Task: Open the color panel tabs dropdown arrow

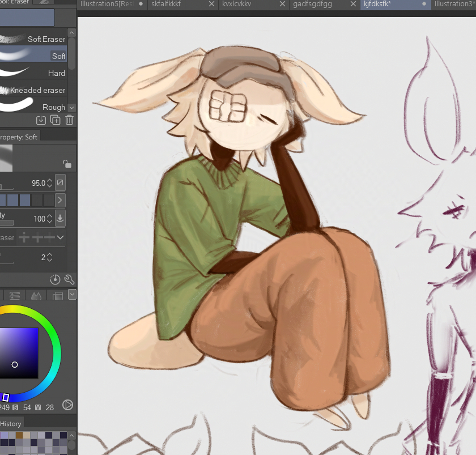Action: click(x=72, y=294)
